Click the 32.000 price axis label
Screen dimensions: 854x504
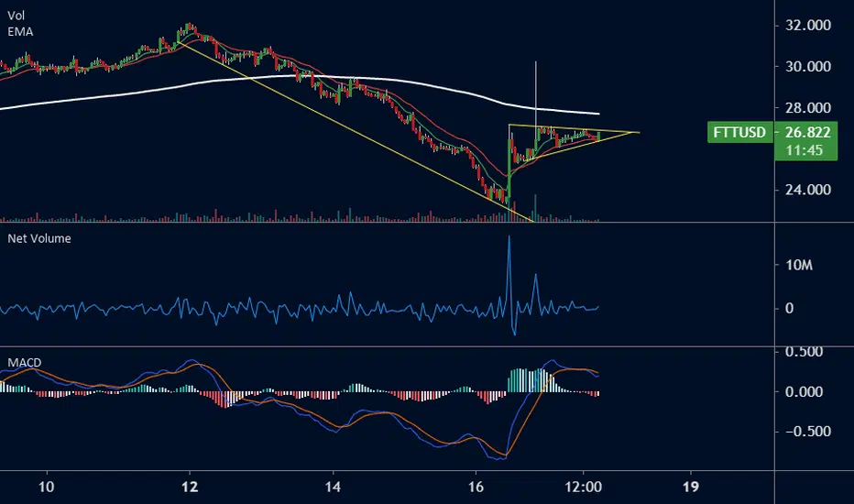807,25
